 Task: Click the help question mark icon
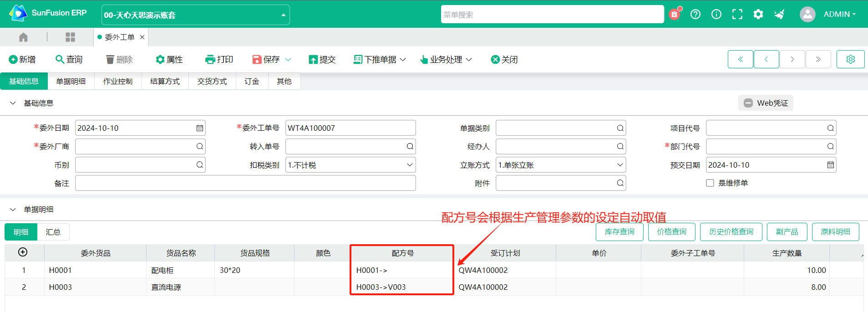[x=695, y=14]
